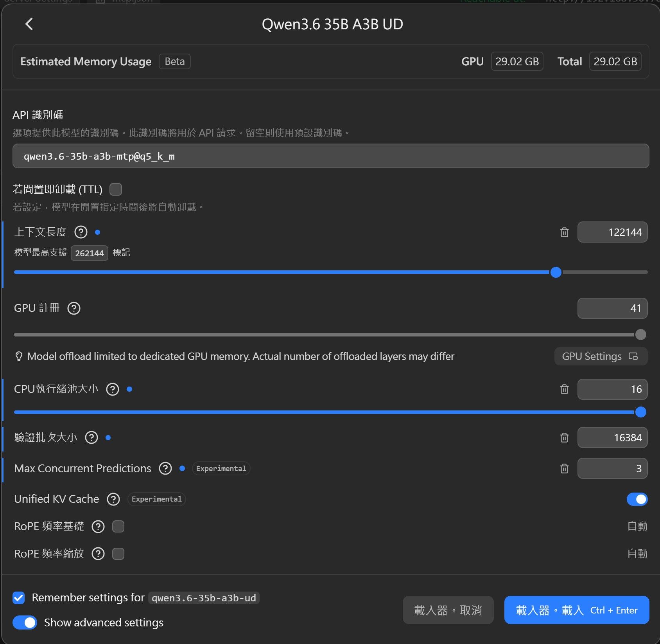Check the RoPE 頻率縮放 checkbox
This screenshot has width=660, height=644.
[118, 554]
